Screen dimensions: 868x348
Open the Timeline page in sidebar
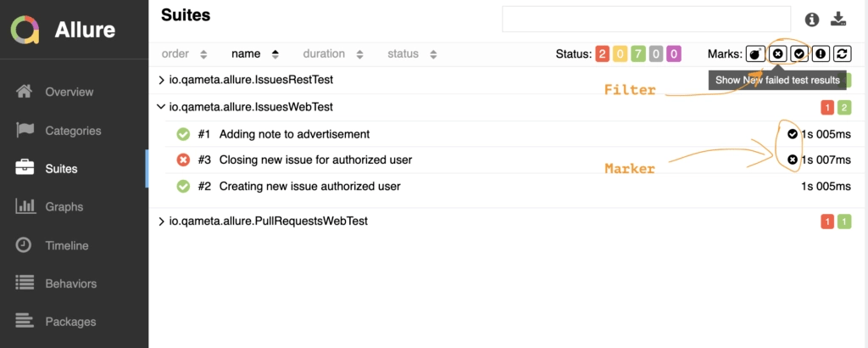click(66, 245)
